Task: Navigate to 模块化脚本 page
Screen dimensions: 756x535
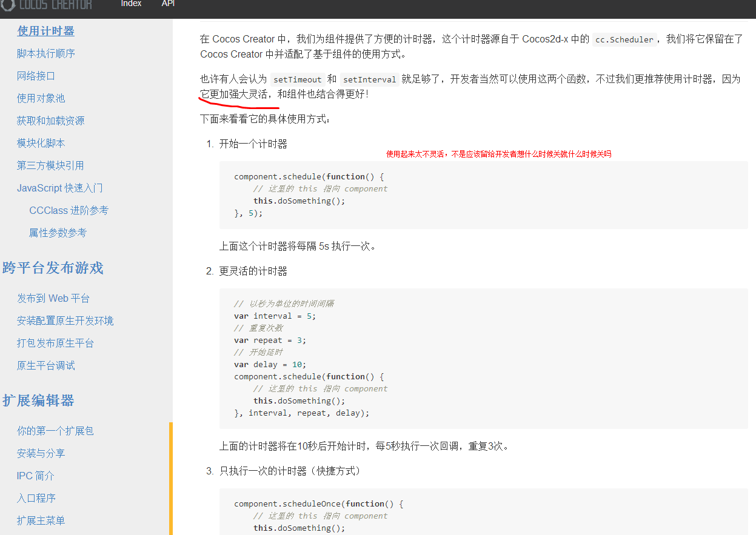Action: click(41, 143)
